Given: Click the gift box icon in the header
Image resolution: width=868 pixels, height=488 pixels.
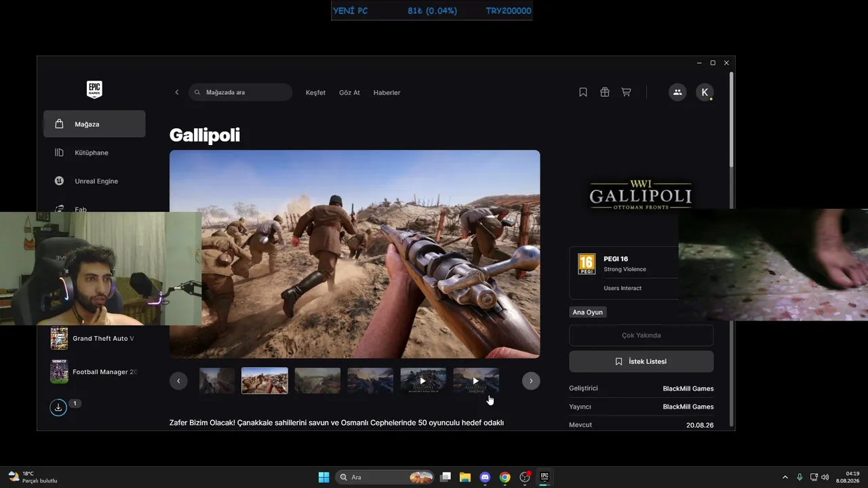Looking at the screenshot, I should (x=605, y=92).
